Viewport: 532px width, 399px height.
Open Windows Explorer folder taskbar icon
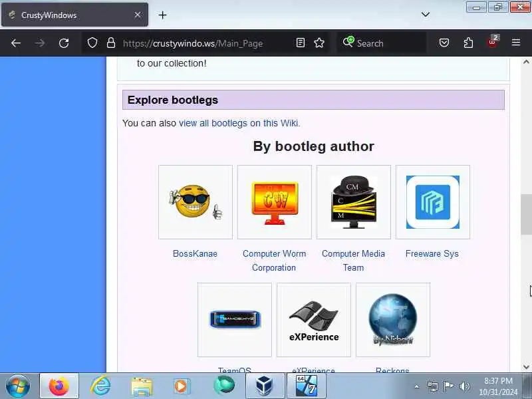click(142, 386)
